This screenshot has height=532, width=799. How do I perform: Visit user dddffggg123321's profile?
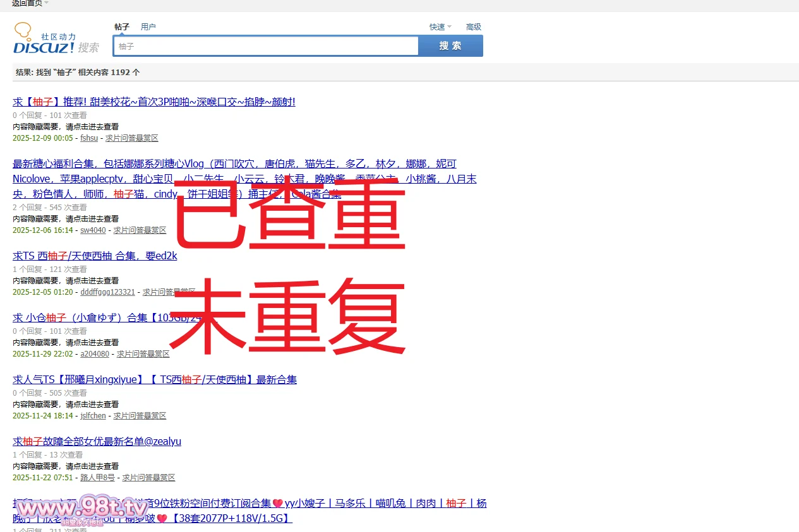[107, 292]
